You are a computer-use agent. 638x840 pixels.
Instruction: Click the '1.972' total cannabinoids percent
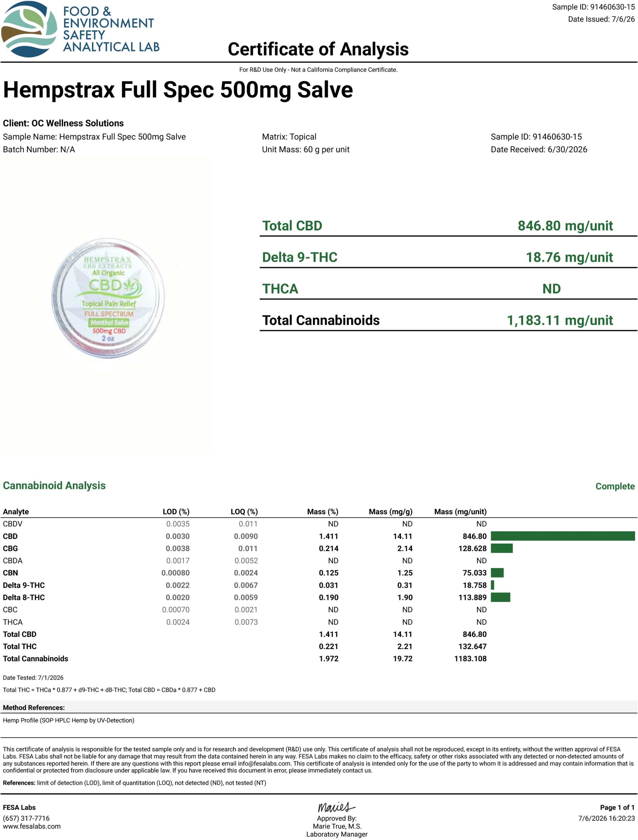(x=329, y=659)
